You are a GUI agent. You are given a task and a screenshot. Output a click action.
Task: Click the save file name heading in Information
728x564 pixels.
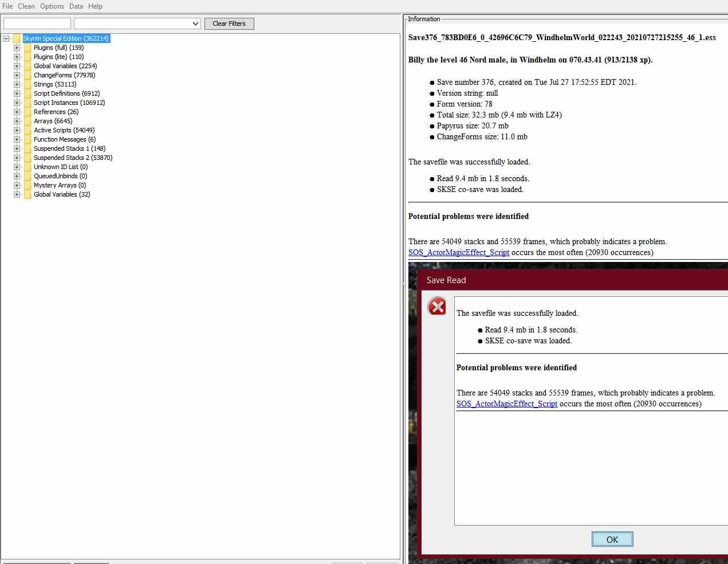point(562,37)
